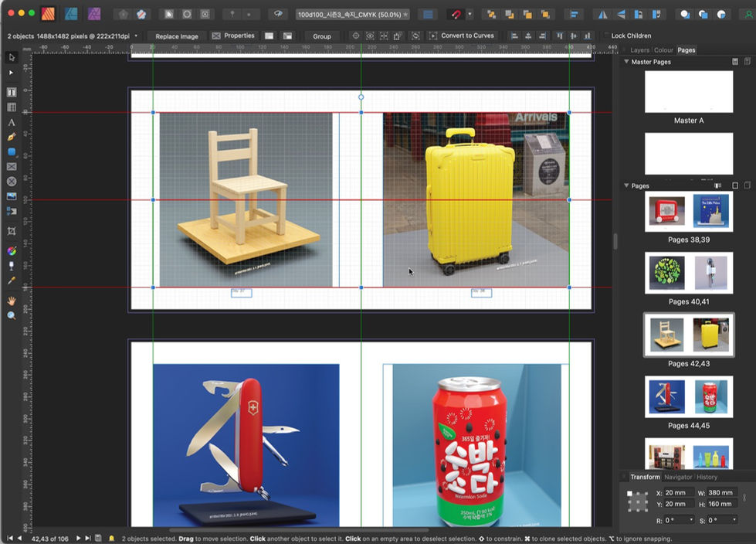Viewport: 756px width, 544px height.
Task: Open the shear S value dropdown
Action: coord(734,520)
